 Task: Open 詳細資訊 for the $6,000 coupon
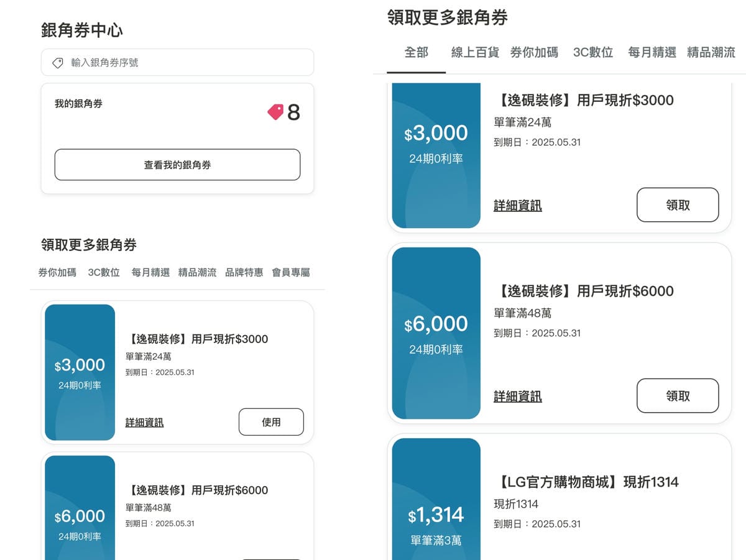(x=518, y=396)
